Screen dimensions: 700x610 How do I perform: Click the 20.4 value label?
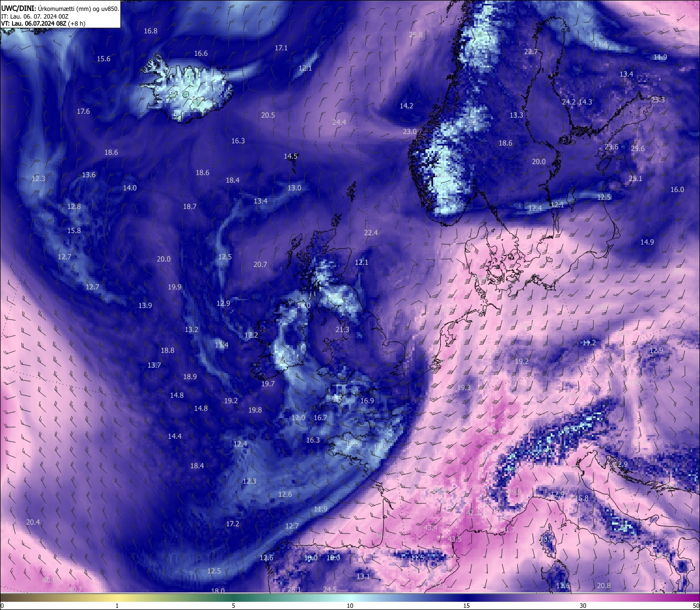click(x=33, y=522)
